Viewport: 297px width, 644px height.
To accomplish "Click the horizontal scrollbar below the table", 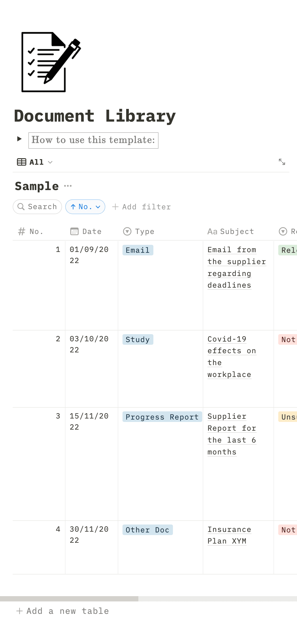I will 69,599.
